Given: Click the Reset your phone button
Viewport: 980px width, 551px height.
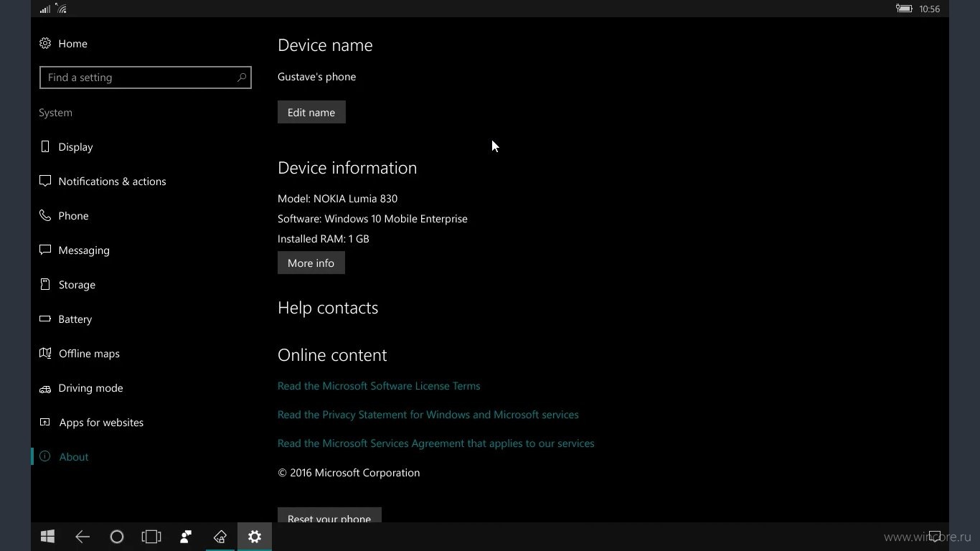Looking at the screenshot, I should [x=329, y=516].
